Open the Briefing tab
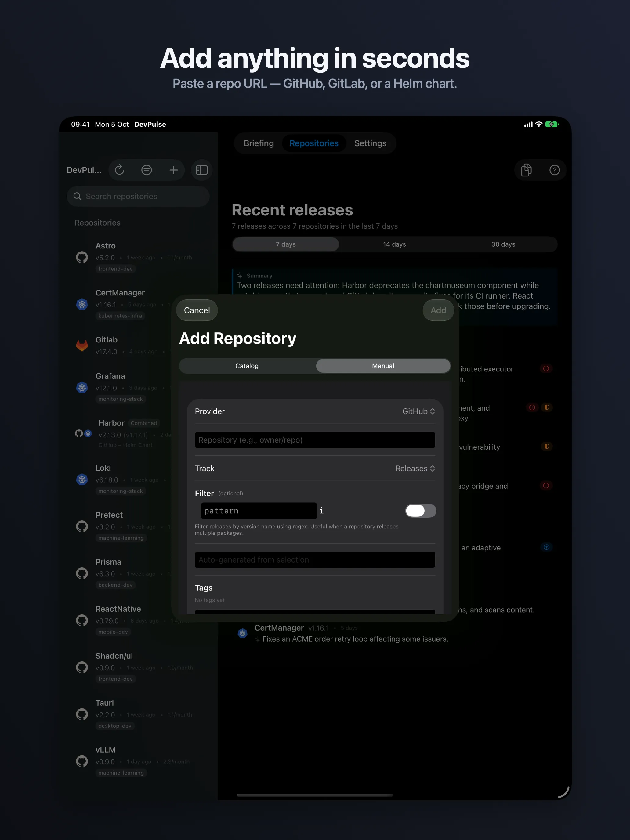Screen dimensions: 630x840 click(259, 143)
